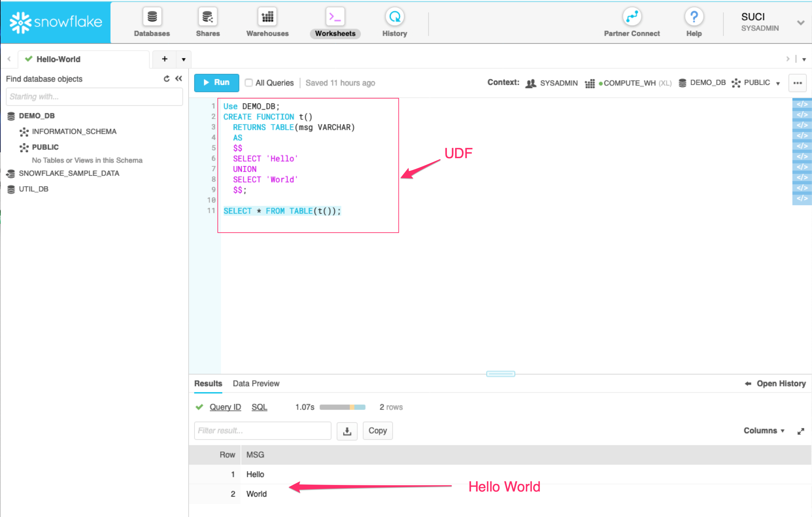Screen dimensions: 812x517
Task: Refresh the database objects list
Action: click(167, 78)
